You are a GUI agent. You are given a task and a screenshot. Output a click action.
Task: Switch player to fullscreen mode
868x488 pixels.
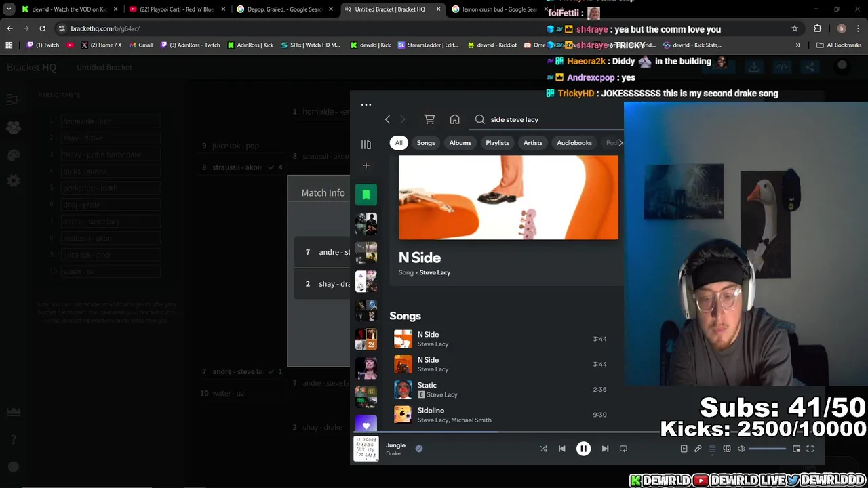(x=810, y=449)
